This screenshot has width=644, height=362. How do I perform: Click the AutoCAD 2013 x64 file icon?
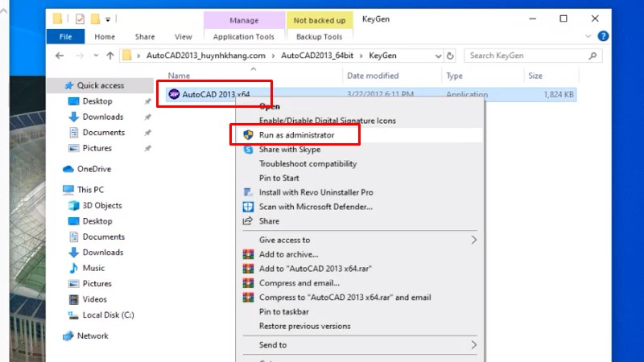click(174, 94)
